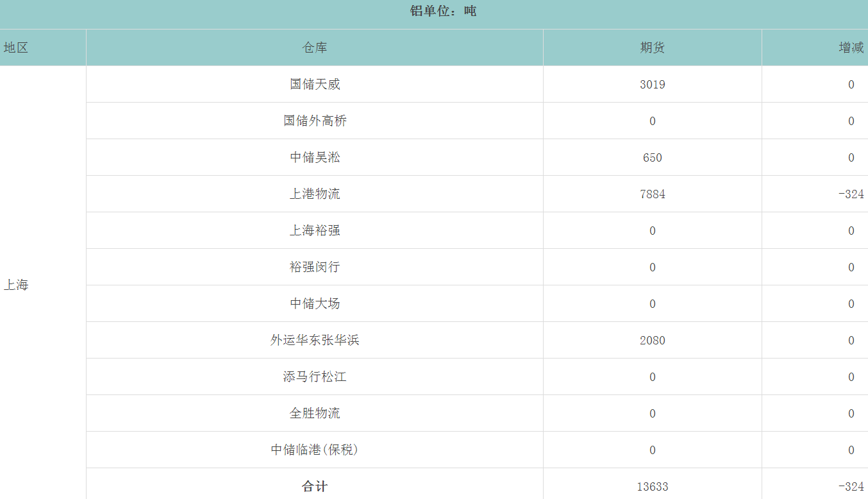The image size is (868, 499).
Task: Click the 增减 column header
Action: click(x=851, y=47)
